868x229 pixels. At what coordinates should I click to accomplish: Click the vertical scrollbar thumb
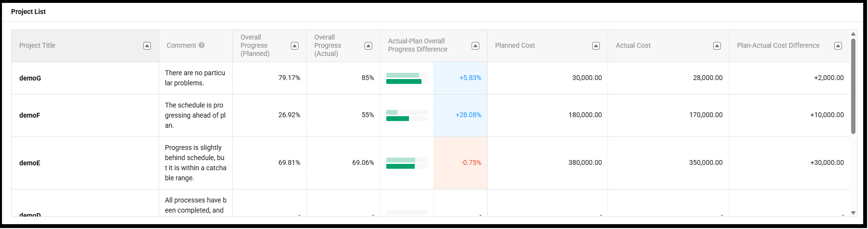click(x=853, y=86)
